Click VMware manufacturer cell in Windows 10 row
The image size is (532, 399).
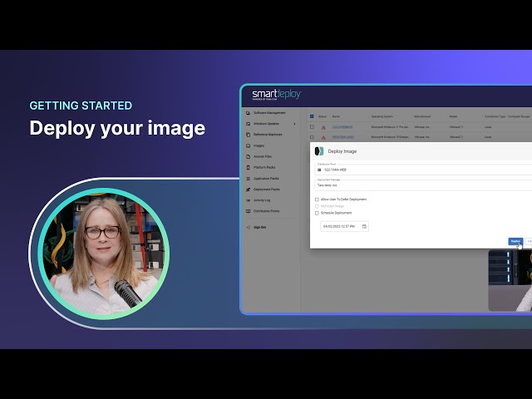click(421, 137)
